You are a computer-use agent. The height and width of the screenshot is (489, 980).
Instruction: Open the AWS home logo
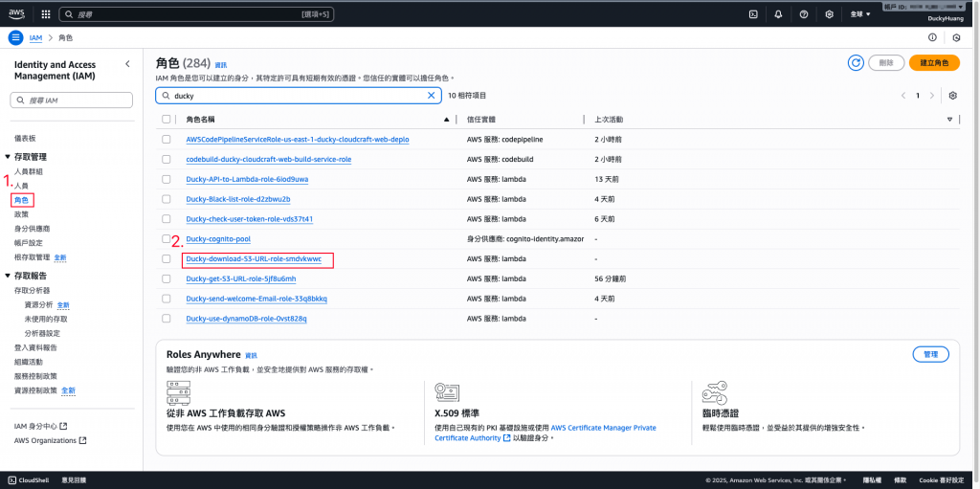[x=16, y=13]
